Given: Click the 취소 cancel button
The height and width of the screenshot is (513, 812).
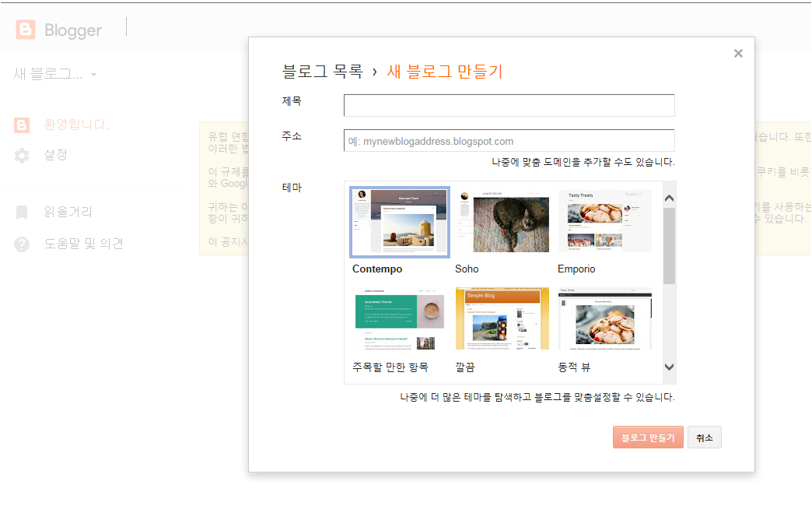Looking at the screenshot, I should (705, 437).
